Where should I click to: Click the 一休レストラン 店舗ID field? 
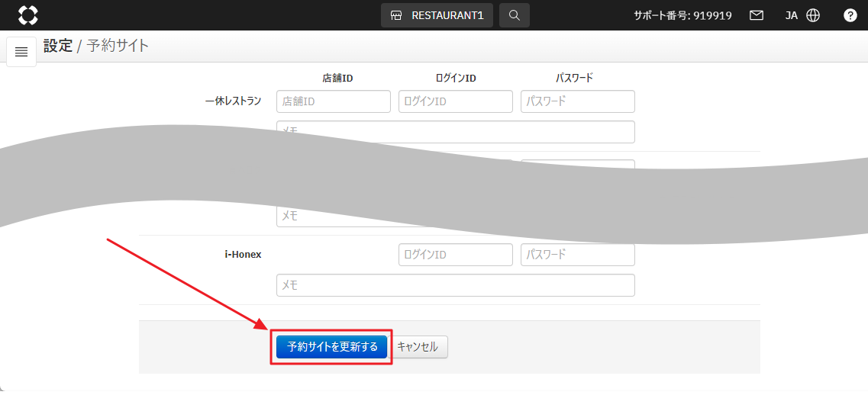333,101
